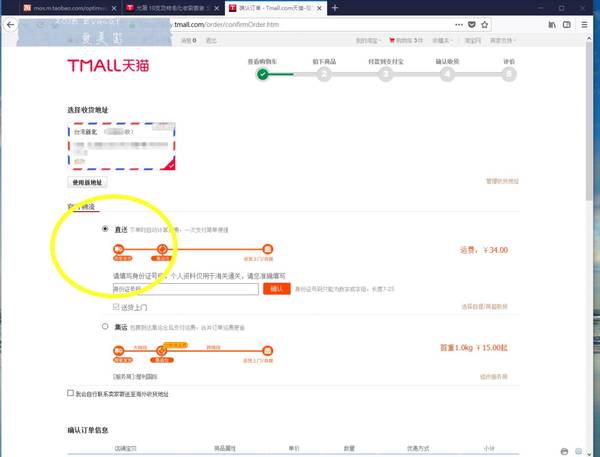The width and height of the screenshot is (600, 457).
Task: Switch to the second Tmall product tab
Action: click(173, 8)
